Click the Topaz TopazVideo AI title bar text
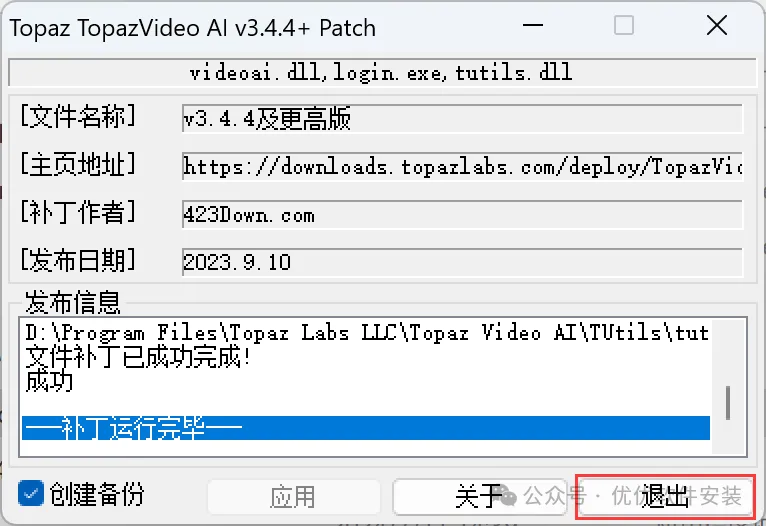Image resolution: width=766 pixels, height=526 pixels. [x=192, y=28]
